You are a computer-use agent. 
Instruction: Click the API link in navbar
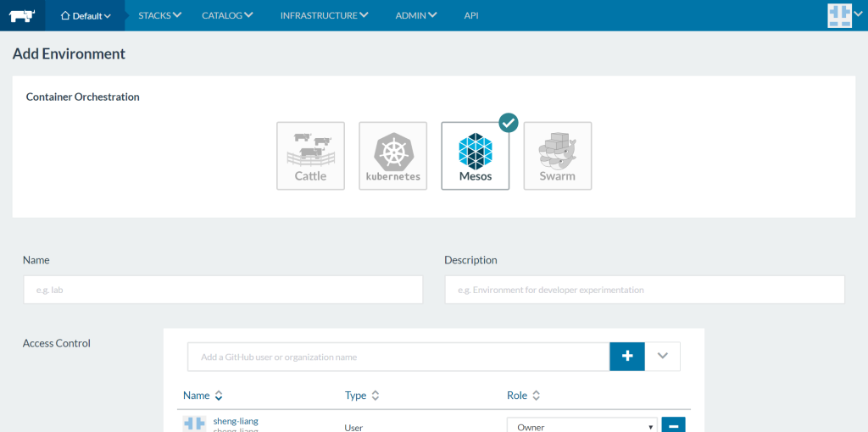[x=471, y=15]
